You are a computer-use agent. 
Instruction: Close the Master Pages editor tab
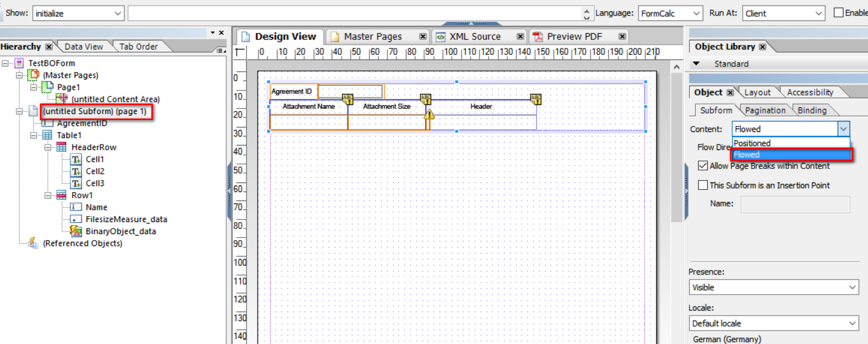point(423,36)
